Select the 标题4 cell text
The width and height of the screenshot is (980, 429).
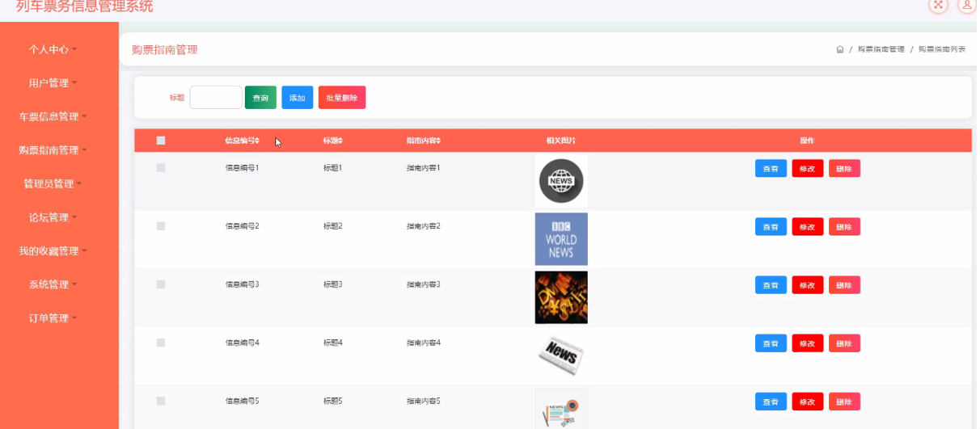[x=333, y=343]
